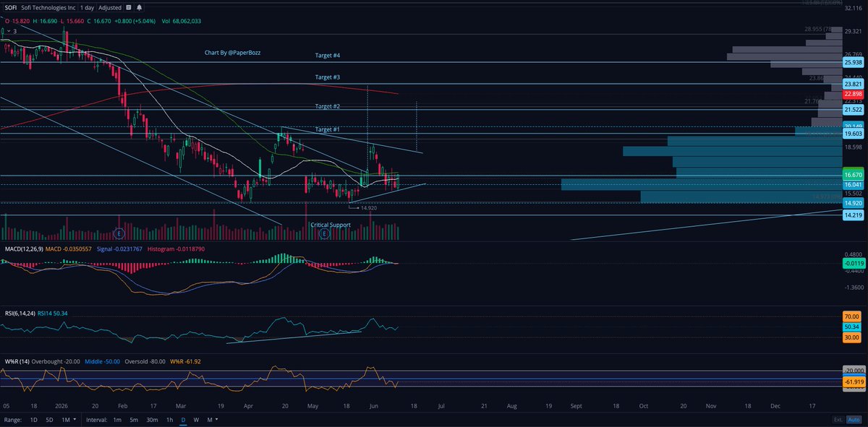The width and height of the screenshot is (868, 427).
Task: Click the 16.041 price level tag
Action: tap(853, 184)
